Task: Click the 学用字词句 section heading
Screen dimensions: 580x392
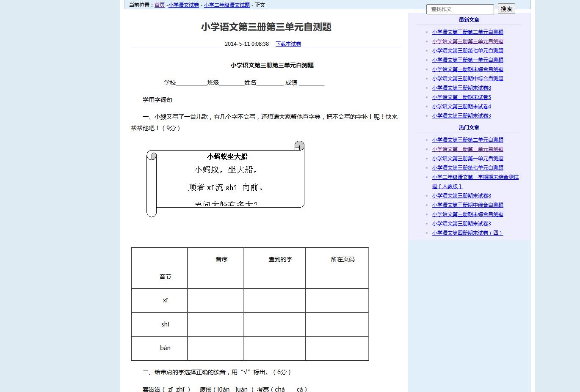Action: point(157,100)
